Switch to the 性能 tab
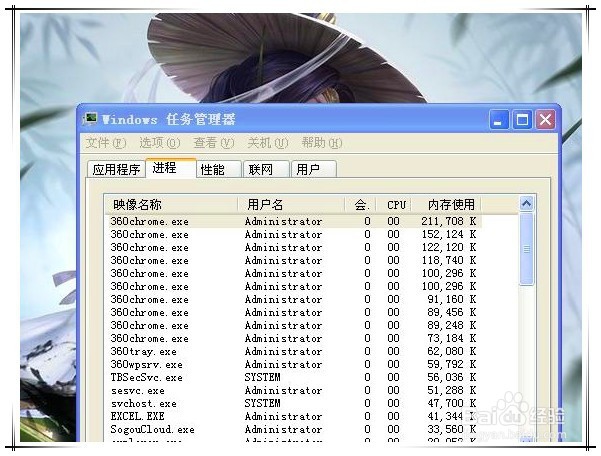Image resolution: width=601 pixels, height=456 pixels. (218, 169)
